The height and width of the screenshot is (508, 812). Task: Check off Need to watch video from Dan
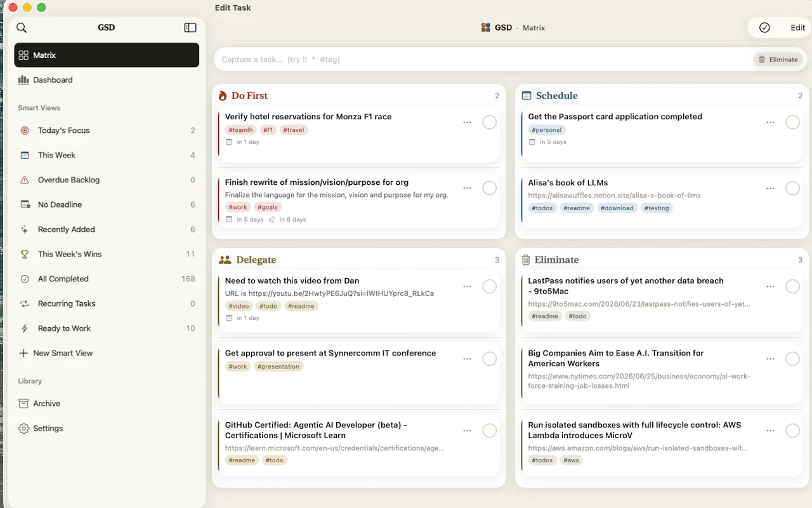(489, 286)
